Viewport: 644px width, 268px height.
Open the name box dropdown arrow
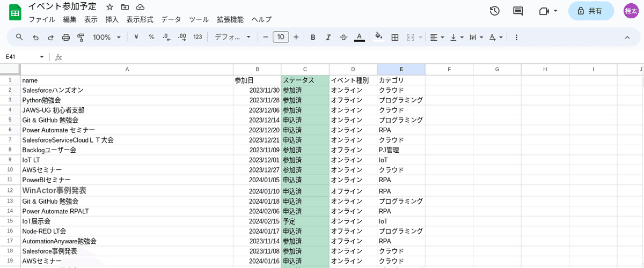click(41, 57)
